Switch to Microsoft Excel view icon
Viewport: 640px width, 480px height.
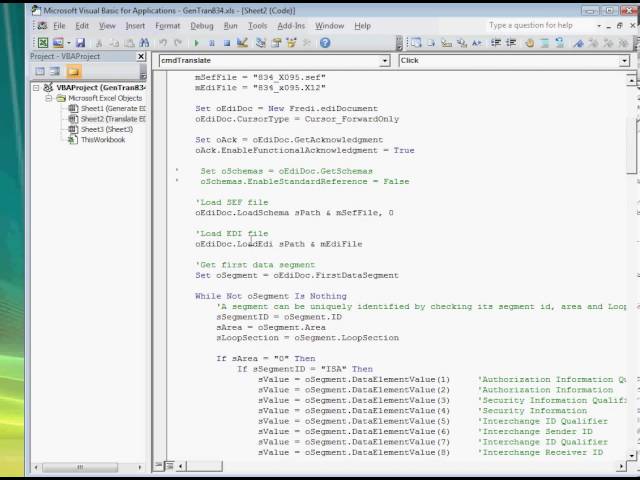click(x=43, y=42)
